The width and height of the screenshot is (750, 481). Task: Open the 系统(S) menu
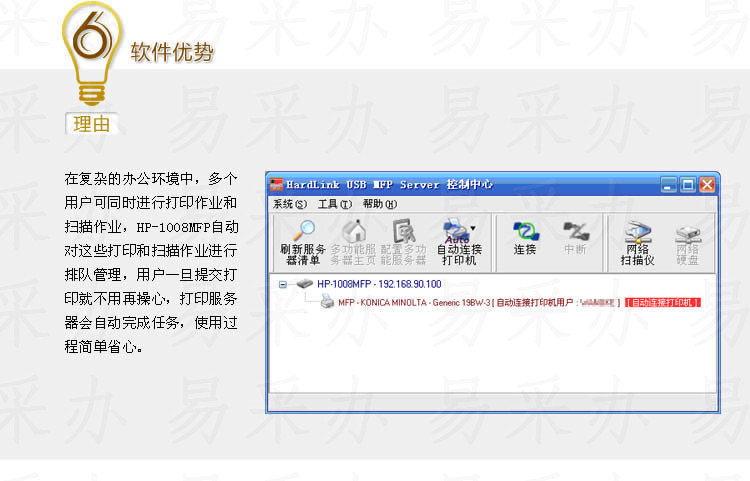tap(289, 204)
